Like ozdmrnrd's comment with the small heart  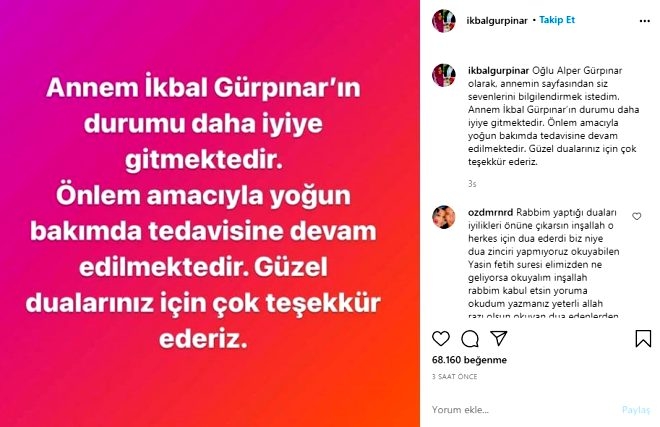tap(636, 216)
